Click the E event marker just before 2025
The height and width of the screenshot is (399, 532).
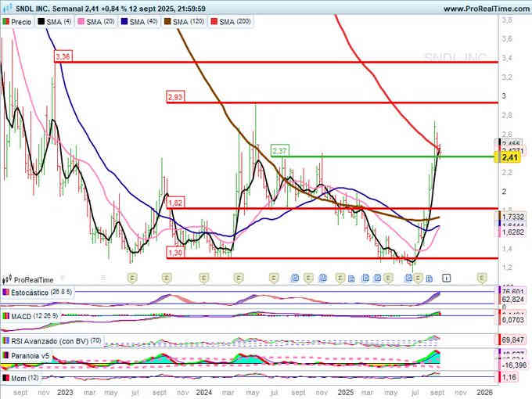pyautogui.click(x=340, y=279)
